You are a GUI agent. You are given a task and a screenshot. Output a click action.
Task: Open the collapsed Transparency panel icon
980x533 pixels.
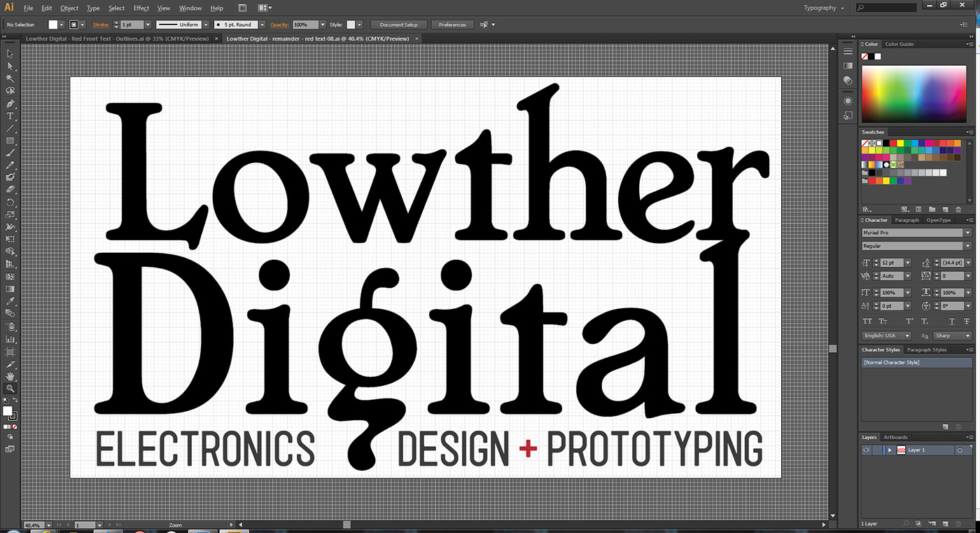coord(848,81)
